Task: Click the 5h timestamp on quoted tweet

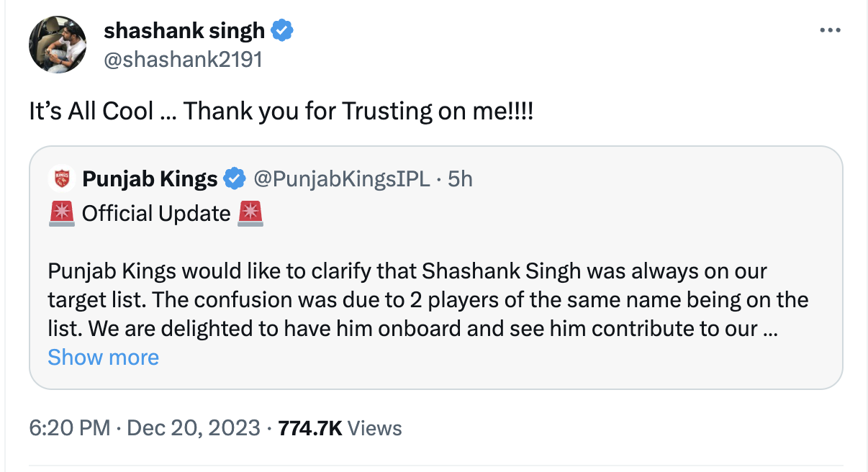Action: coord(460,178)
